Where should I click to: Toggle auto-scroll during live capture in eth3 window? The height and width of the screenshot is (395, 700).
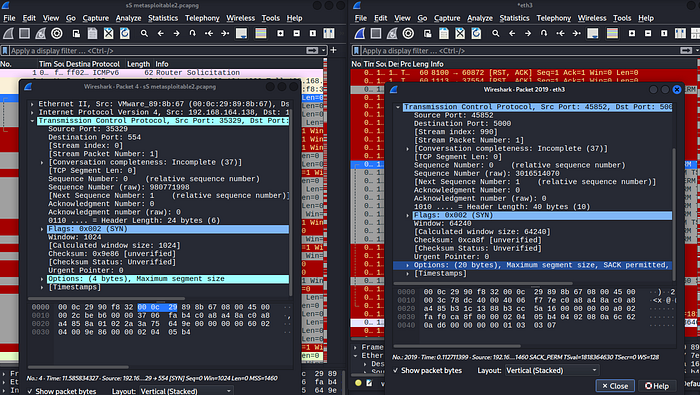[593, 33]
